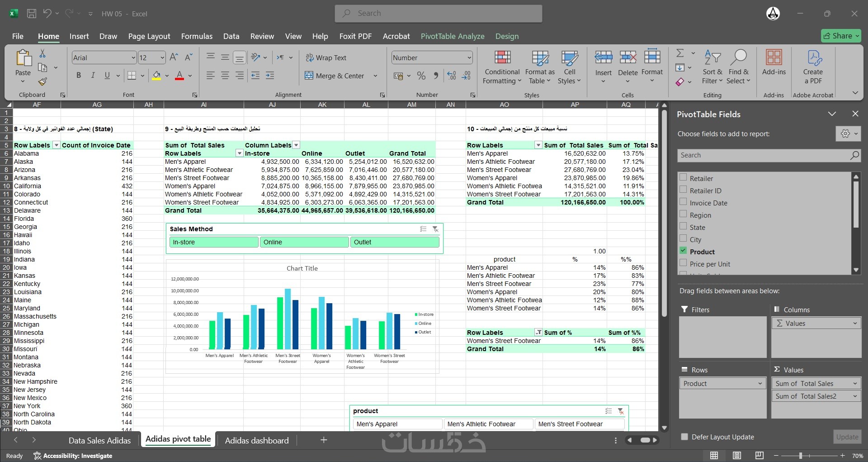The image size is (868, 462).
Task: Check the Retailer ID field checkbox
Action: 683,190
